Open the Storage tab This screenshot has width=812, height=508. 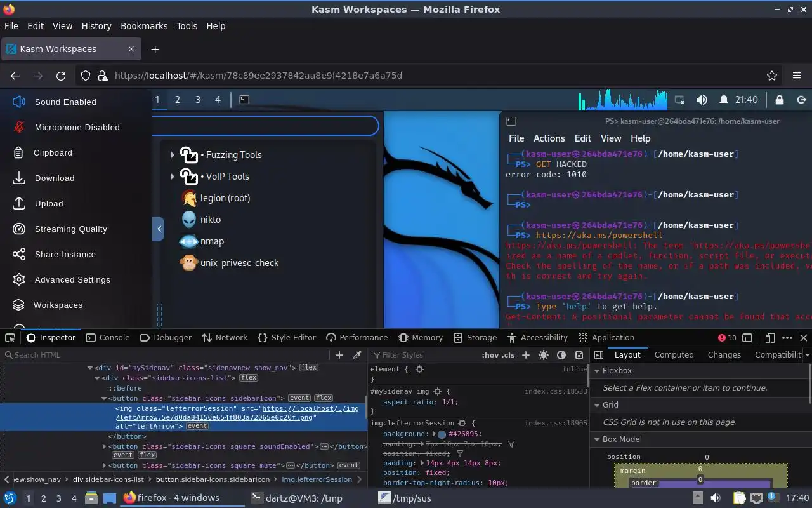coord(475,338)
